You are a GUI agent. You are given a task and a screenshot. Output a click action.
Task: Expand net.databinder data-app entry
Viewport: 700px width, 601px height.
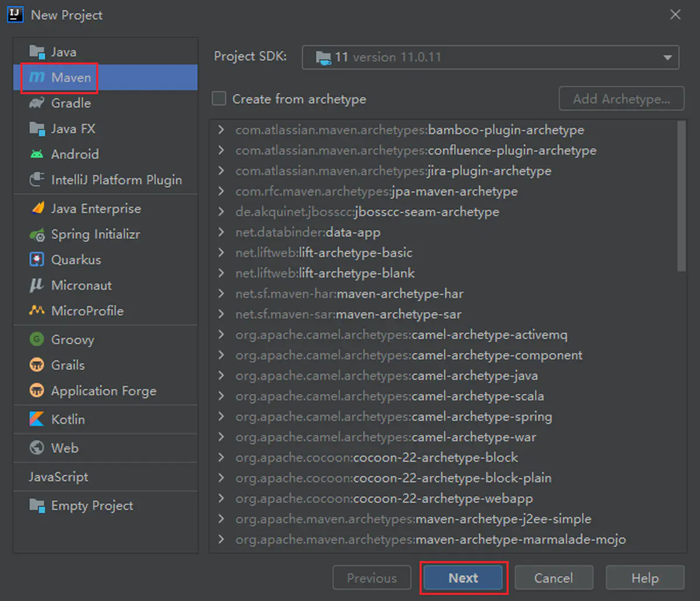[x=221, y=232]
